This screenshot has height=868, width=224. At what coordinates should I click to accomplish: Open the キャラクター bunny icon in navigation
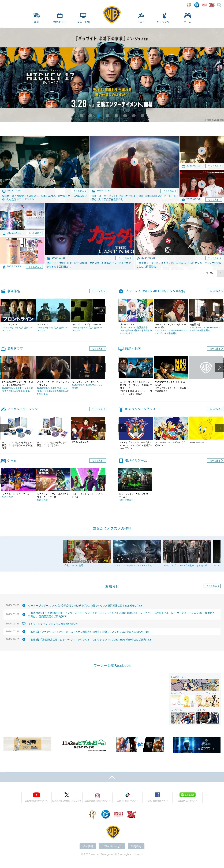click(x=164, y=16)
